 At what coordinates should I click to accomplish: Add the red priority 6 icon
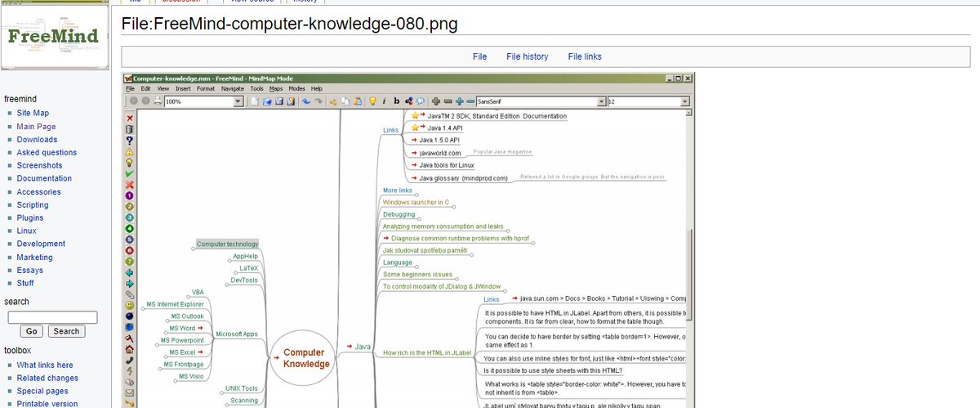(129, 250)
